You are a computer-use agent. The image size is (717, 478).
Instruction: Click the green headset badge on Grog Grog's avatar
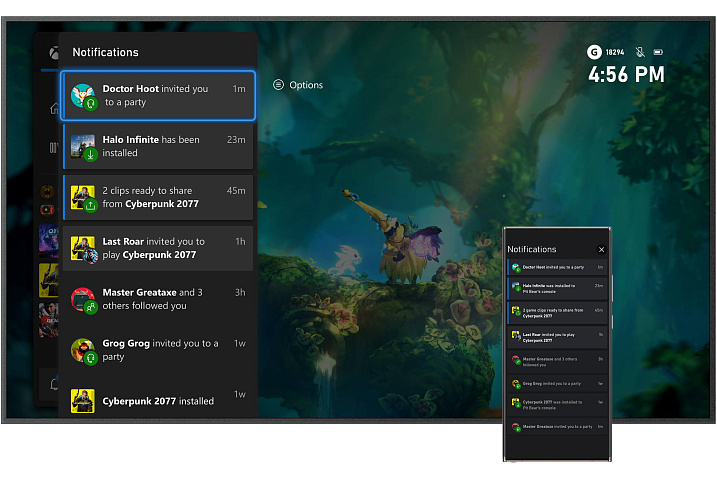click(91, 359)
